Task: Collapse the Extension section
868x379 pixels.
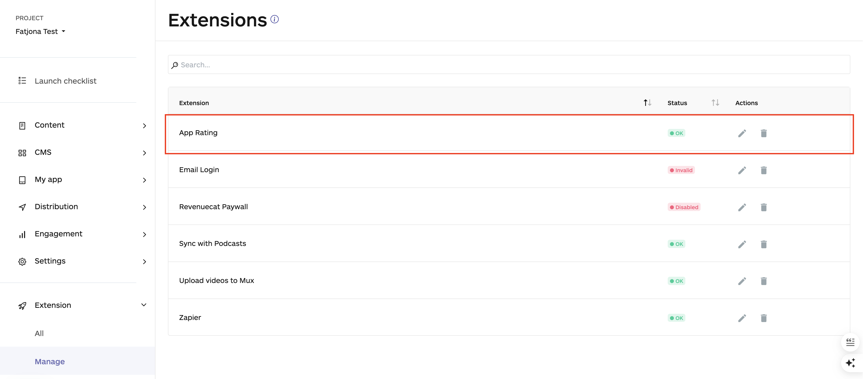Action: 144,305
